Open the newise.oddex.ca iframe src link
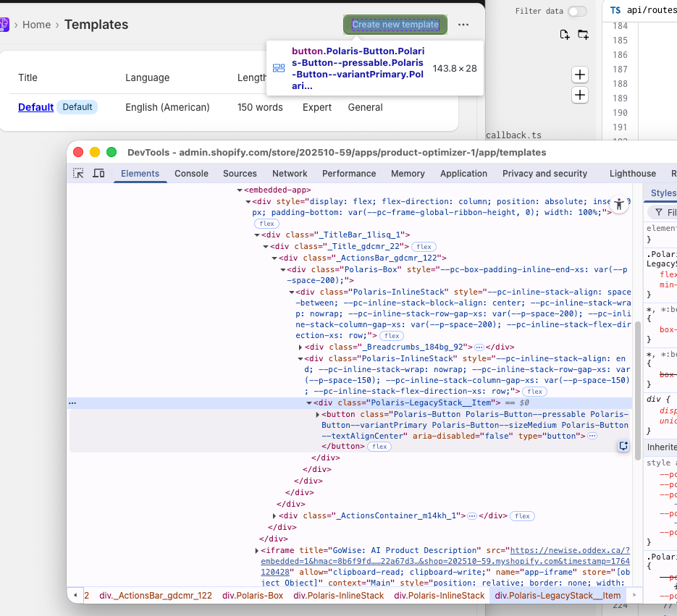 coord(445,561)
